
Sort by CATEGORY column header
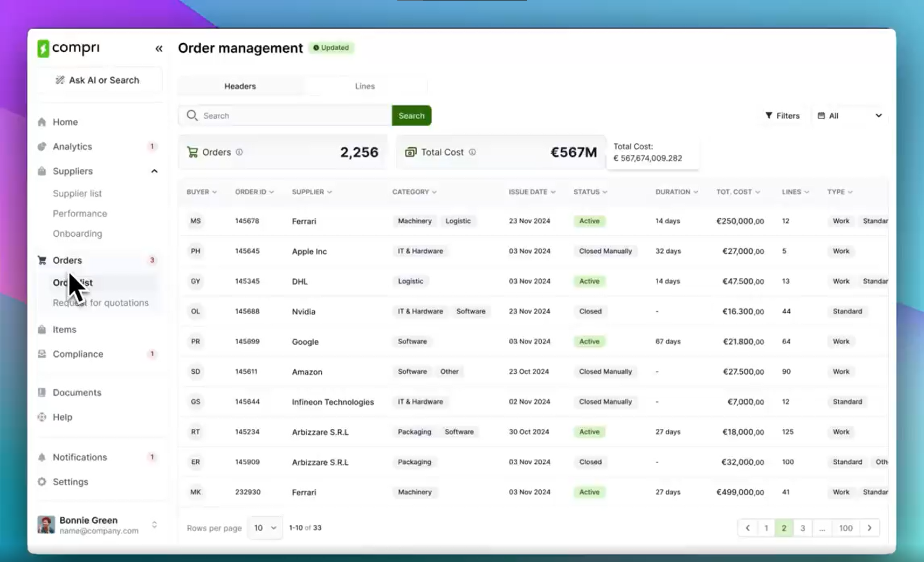coord(415,192)
